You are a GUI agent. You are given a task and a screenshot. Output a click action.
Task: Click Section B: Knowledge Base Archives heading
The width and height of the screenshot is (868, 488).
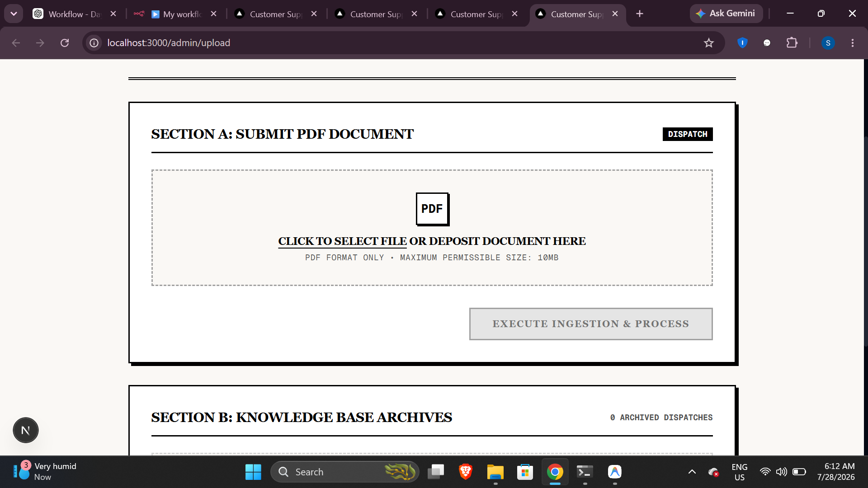click(x=302, y=418)
